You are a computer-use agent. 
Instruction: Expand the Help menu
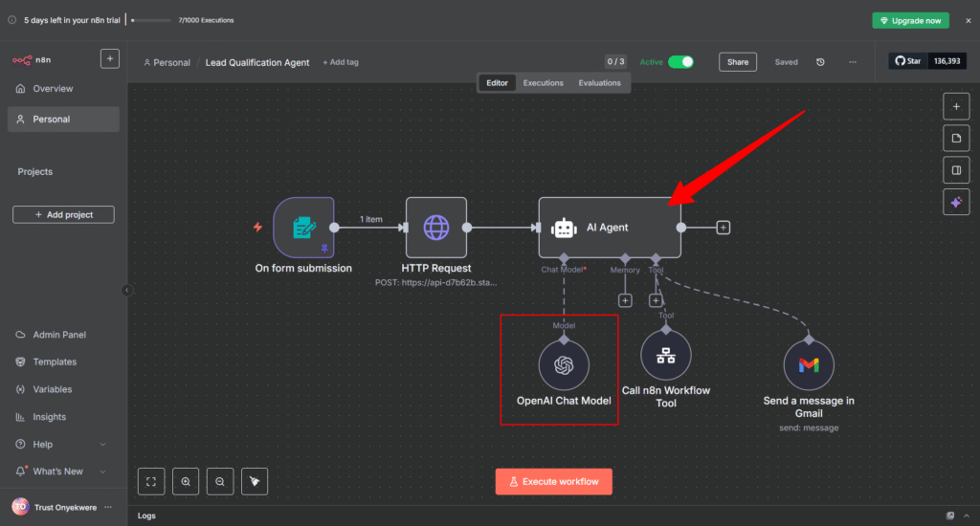tap(102, 445)
